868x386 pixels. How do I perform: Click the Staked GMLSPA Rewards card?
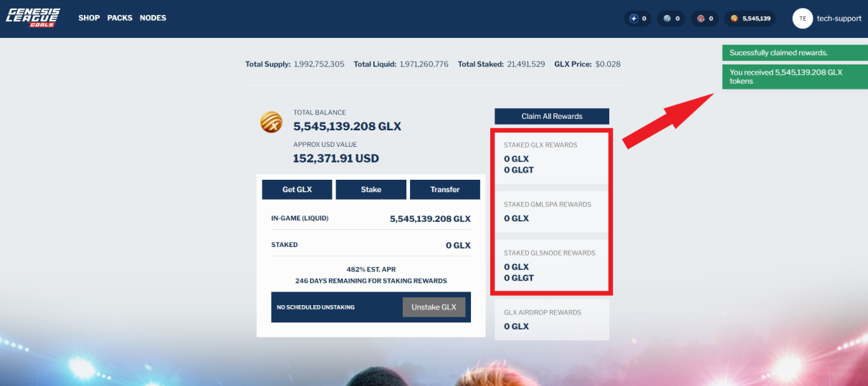point(552,213)
